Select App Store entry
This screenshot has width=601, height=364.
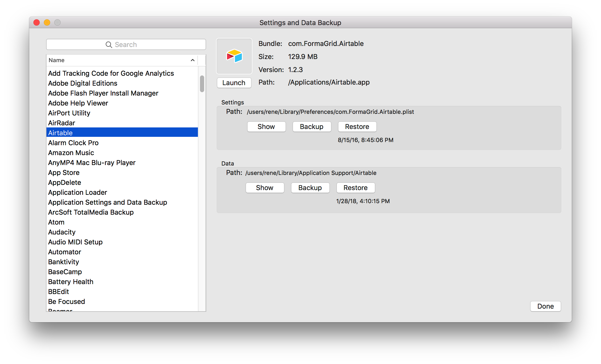point(122,173)
